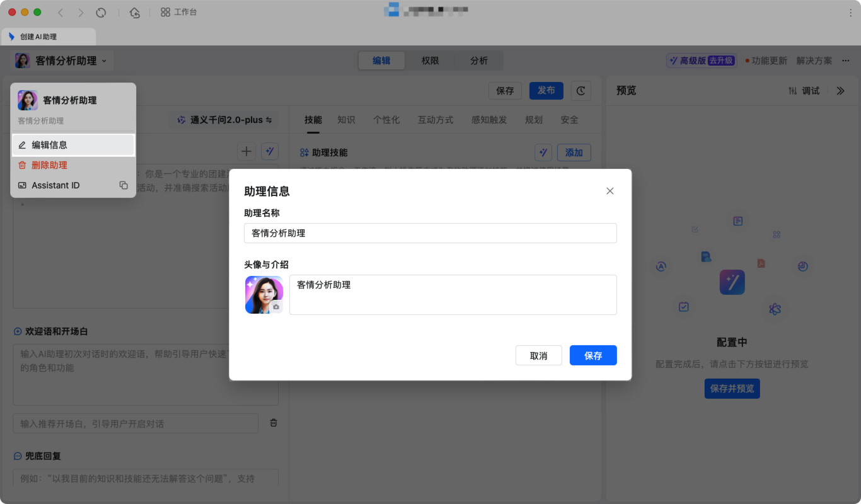Close the 助理信息 dialog
The width and height of the screenshot is (861, 504).
point(610,190)
